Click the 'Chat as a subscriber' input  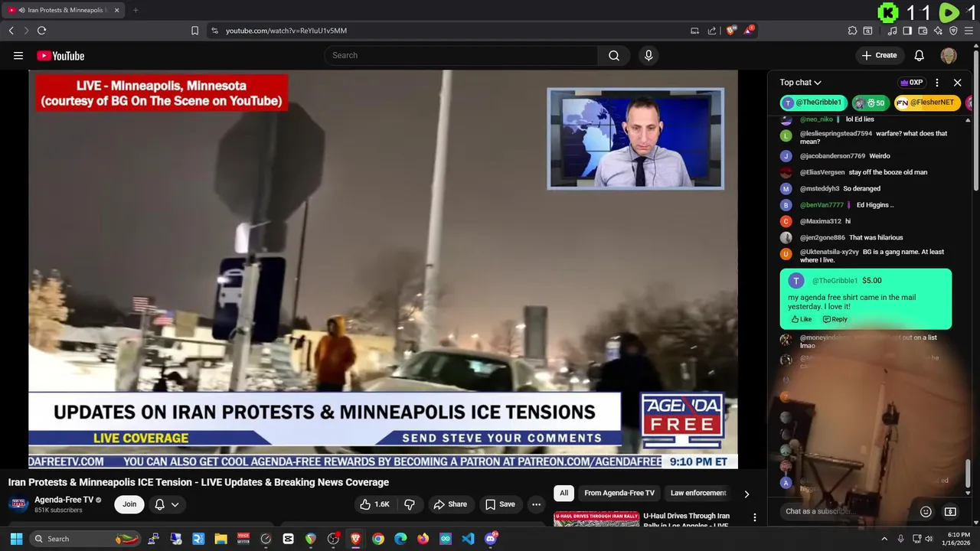846,511
